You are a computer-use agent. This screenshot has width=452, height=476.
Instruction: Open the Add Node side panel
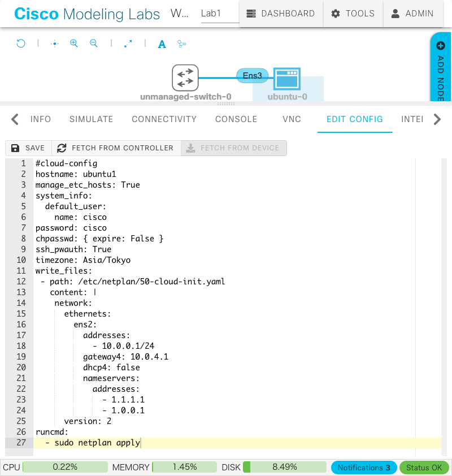(x=441, y=67)
